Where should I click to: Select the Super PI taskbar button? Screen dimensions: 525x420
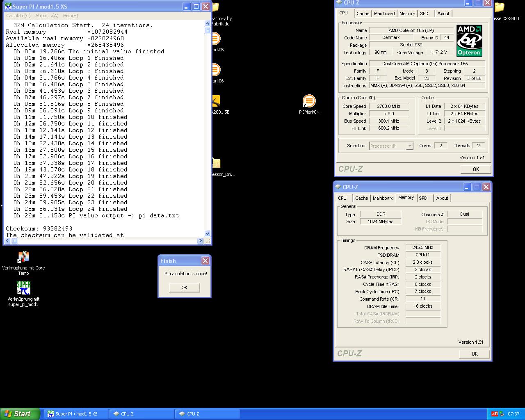(x=76, y=414)
